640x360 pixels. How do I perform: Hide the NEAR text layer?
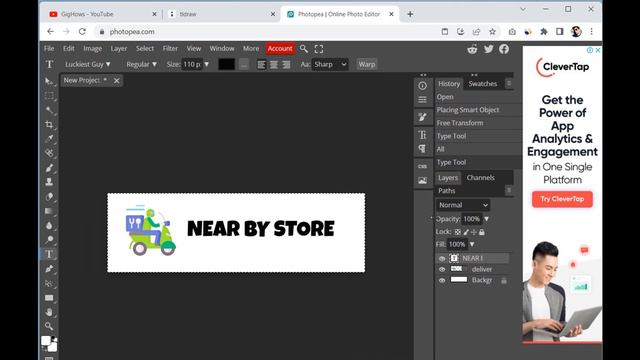click(x=442, y=258)
